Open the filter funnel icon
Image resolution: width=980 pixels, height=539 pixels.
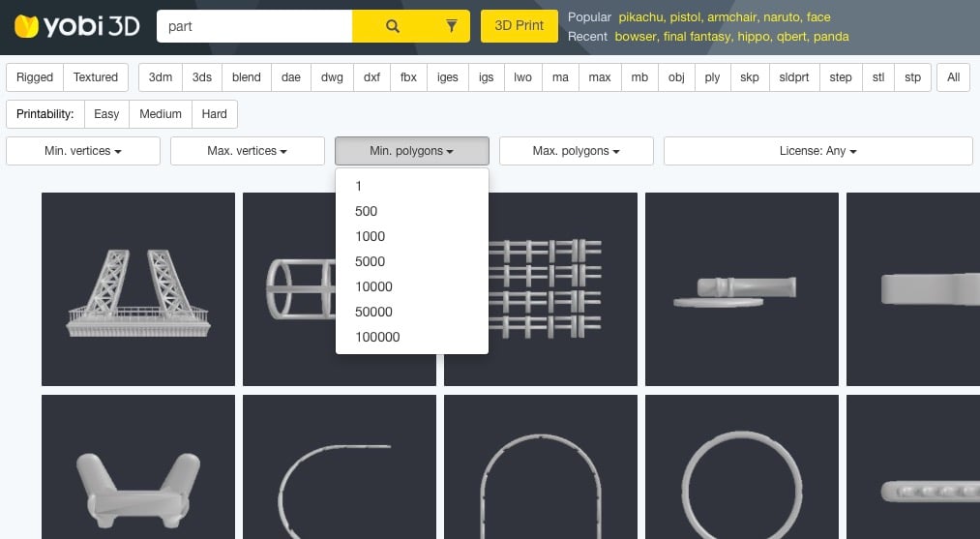451,26
